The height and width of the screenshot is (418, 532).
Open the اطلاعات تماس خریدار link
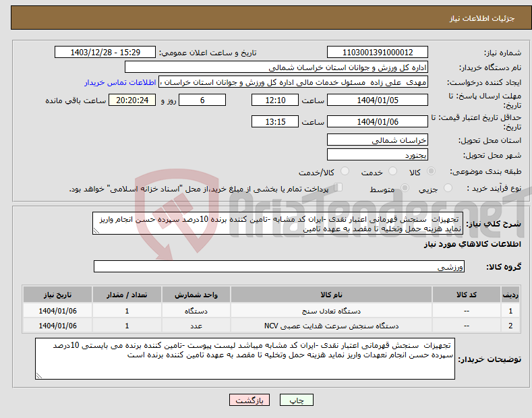pyautogui.click(x=120, y=82)
